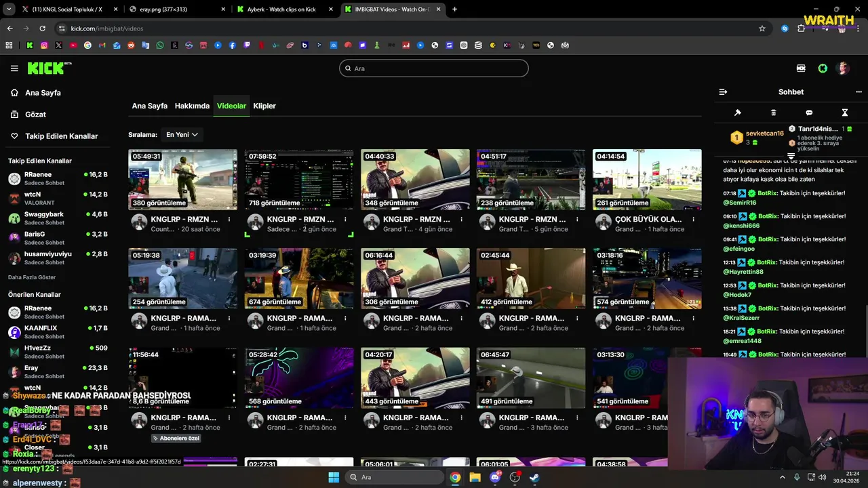Open the creator dashboard camera icon in header
Viewport: 868px width, 488px height.
point(801,68)
